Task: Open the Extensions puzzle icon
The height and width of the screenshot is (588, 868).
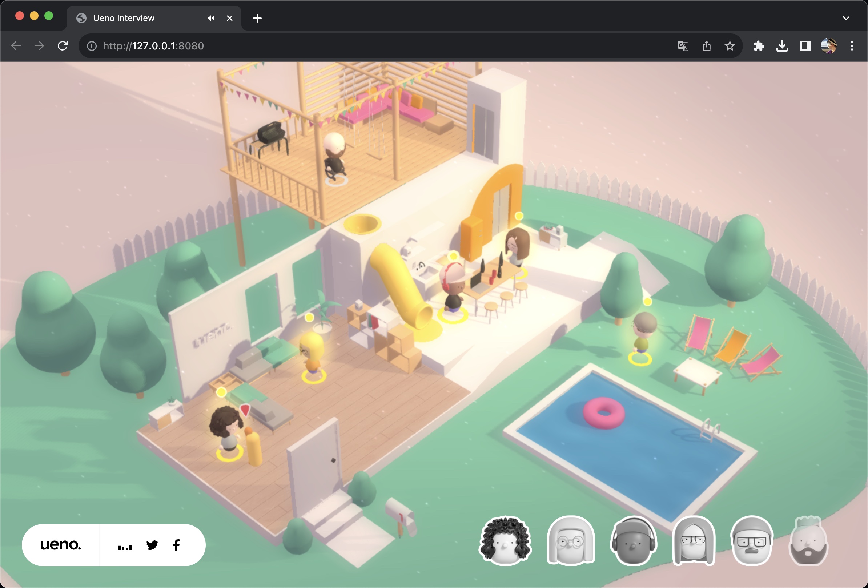Action: click(x=759, y=46)
